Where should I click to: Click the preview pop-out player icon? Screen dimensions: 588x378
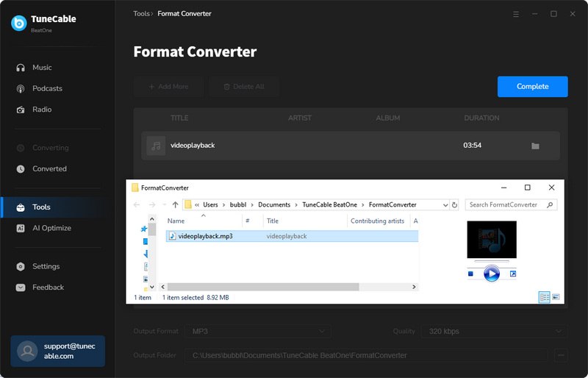point(513,274)
